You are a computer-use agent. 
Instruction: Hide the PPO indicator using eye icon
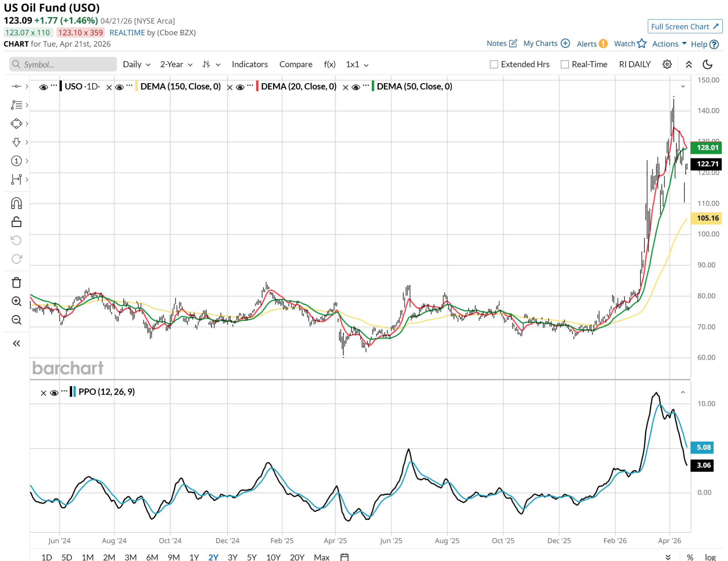[x=54, y=393]
